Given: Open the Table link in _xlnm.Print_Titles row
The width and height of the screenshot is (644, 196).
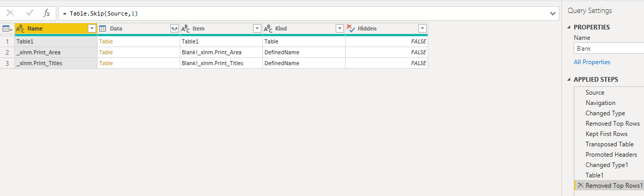Looking at the screenshot, I should point(105,63).
